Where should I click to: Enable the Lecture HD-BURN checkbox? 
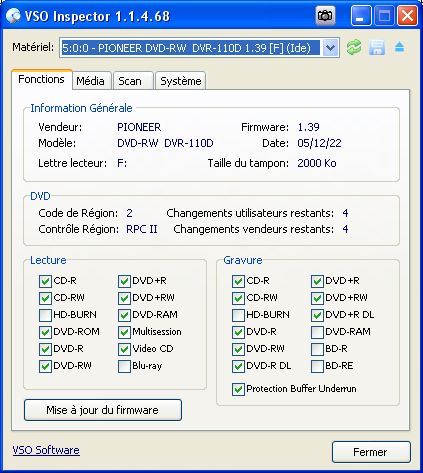(x=45, y=315)
